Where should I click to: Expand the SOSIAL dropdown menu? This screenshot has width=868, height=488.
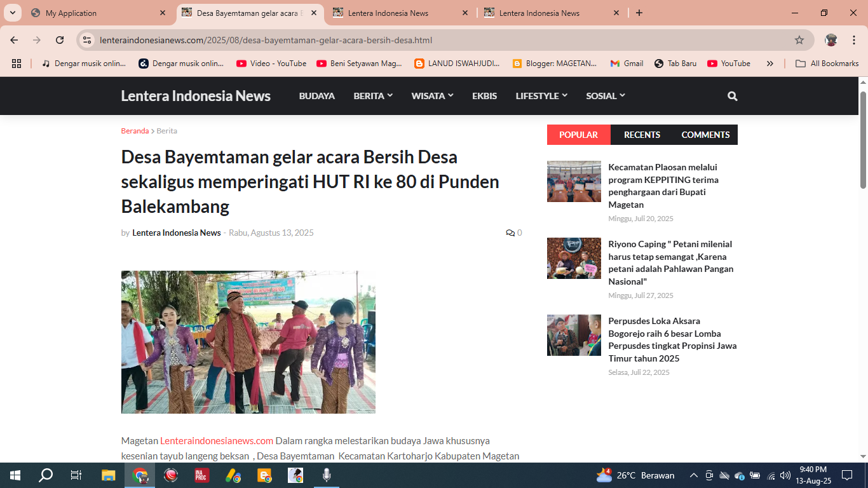click(x=606, y=96)
